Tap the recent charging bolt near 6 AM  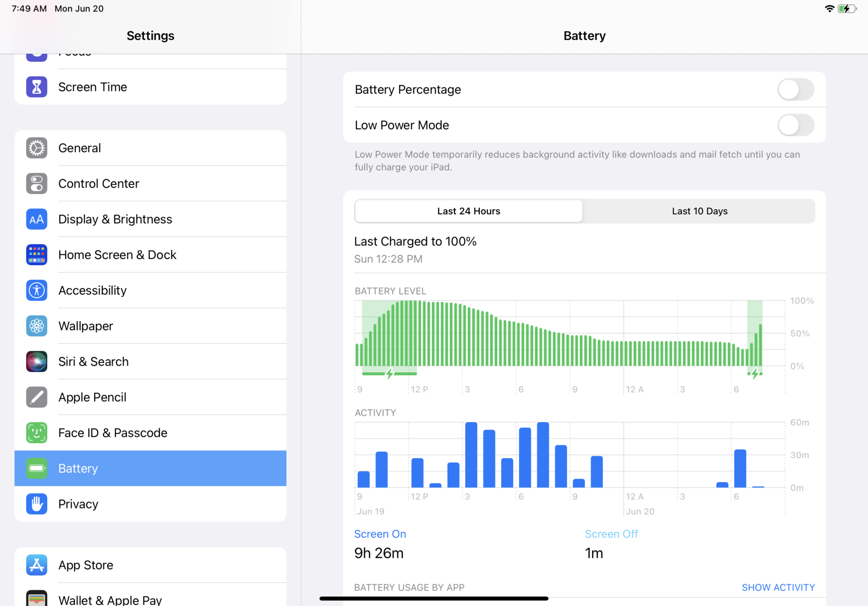point(755,374)
